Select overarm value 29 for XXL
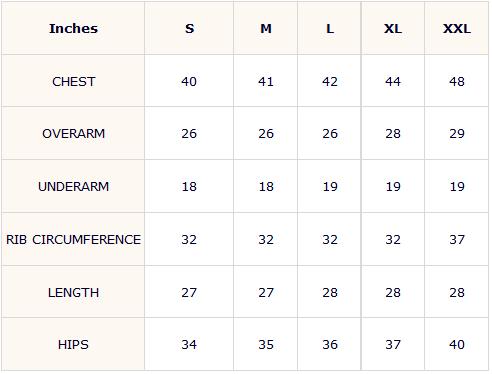This screenshot has height=374, width=492. [x=457, y=134]
